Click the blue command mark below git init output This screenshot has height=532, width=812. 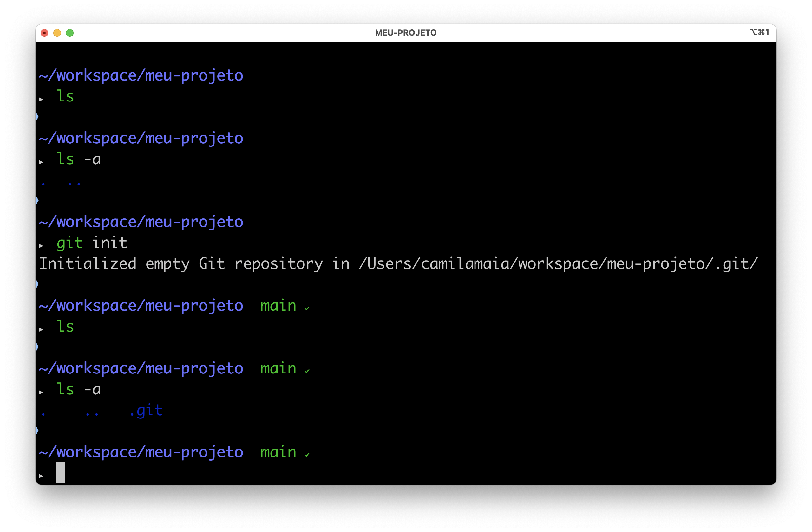click(37, 284)
